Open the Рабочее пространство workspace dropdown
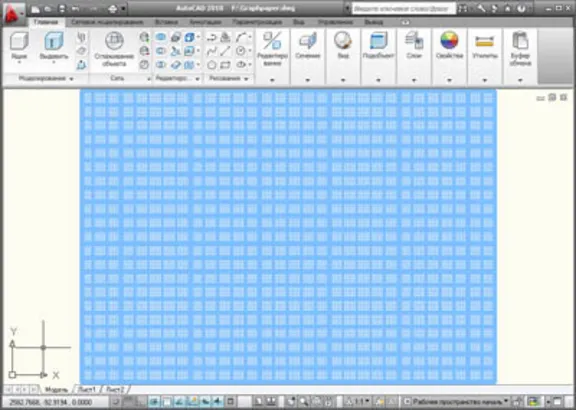The height and width of the screenshot is (410, 576). coord(456,401)
